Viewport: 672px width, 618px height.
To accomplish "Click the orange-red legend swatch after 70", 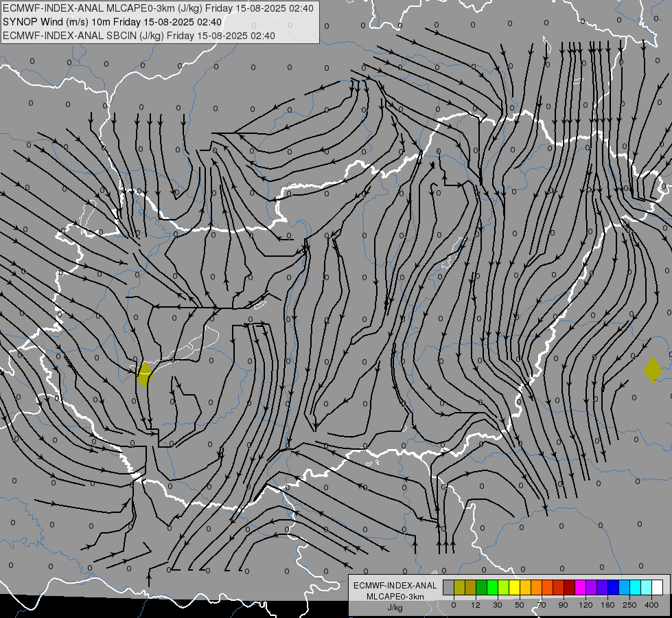I will click(x=547, y=588).
